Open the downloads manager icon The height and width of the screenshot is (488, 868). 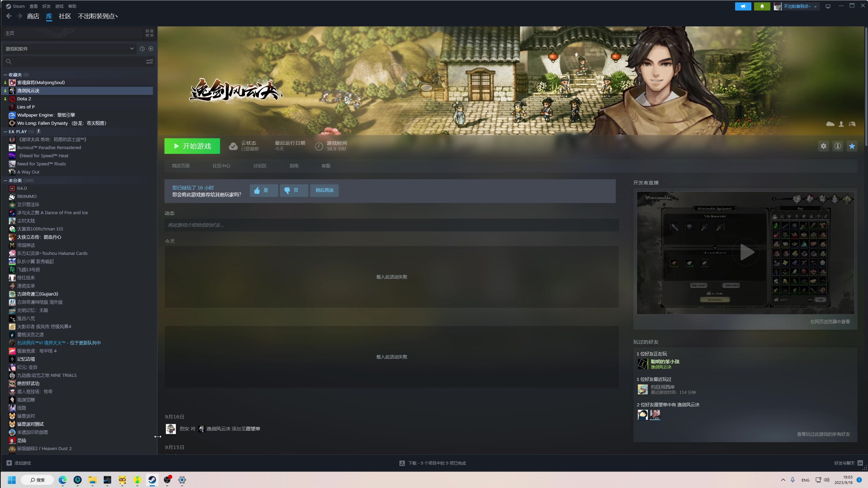[x=402, y=463]
